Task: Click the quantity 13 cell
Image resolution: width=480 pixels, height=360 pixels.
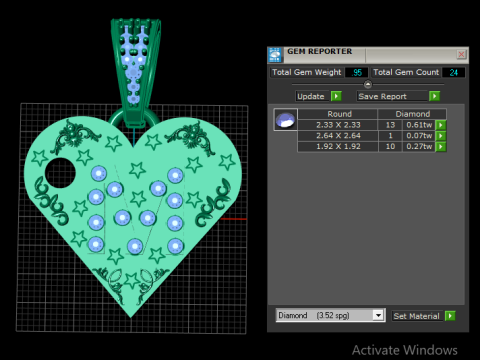Action: [x=390, y=125]
